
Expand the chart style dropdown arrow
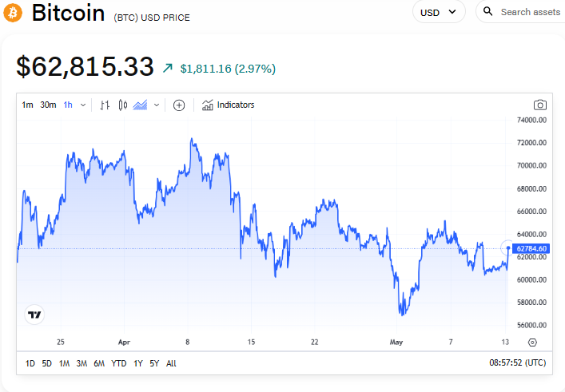click(157, 105)
